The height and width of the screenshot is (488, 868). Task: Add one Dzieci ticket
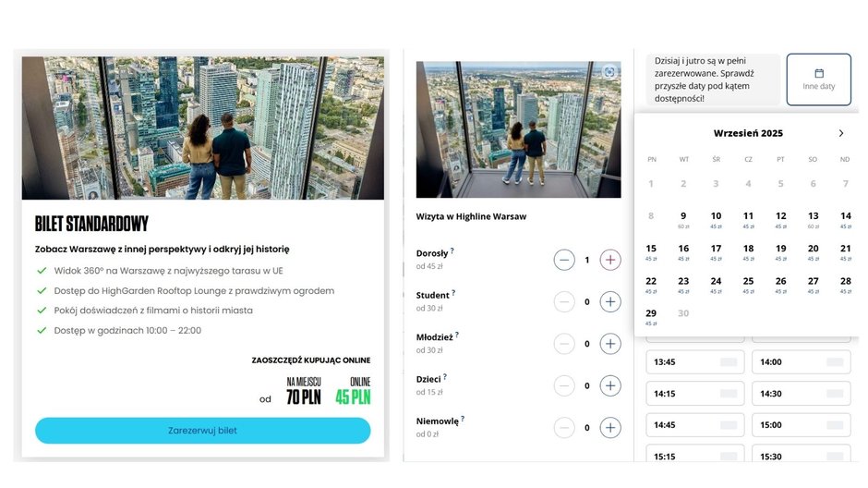coord(610,386)
